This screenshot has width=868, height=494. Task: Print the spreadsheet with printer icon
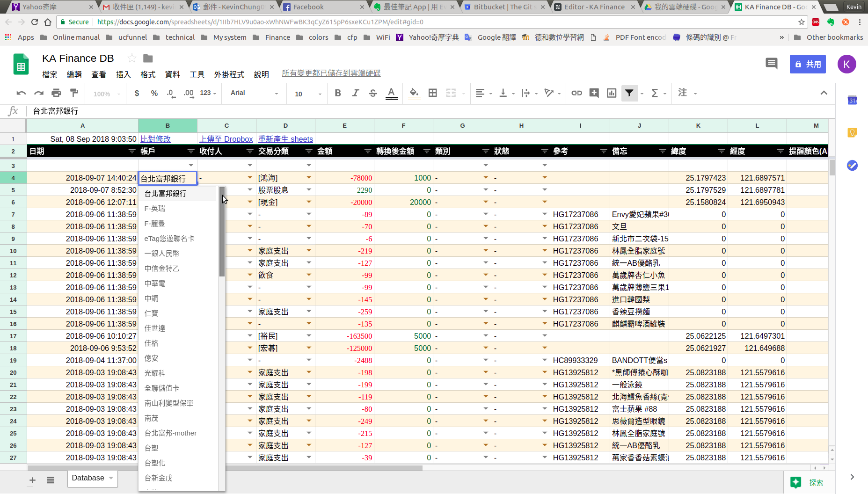click(x=56, y=93)
